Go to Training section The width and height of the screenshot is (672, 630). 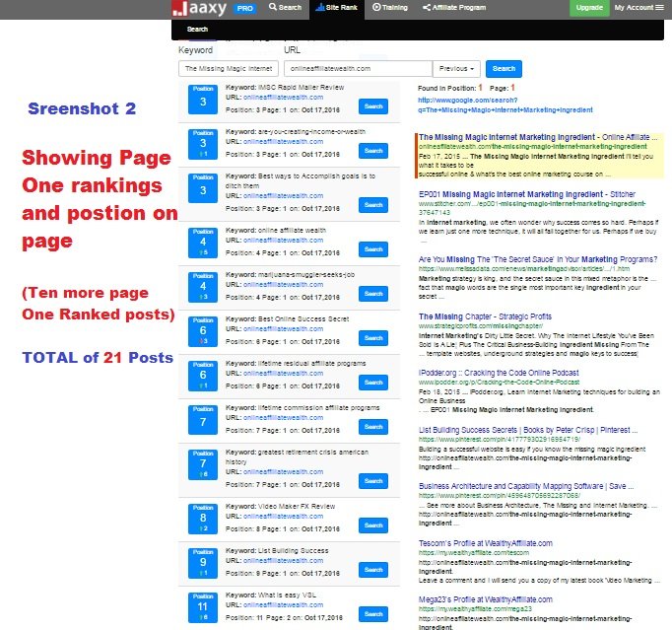390,7
